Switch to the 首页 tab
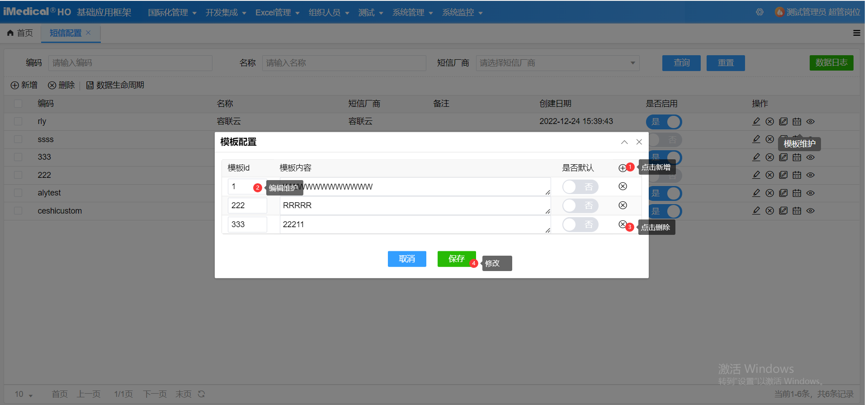Screen dimensions: 868x405 coord(20,33)
